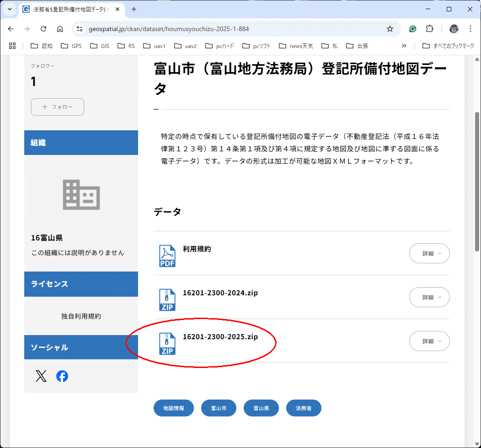Expand 詳細 dropdown for 16201-2300-2025.zip

[429, 341]
